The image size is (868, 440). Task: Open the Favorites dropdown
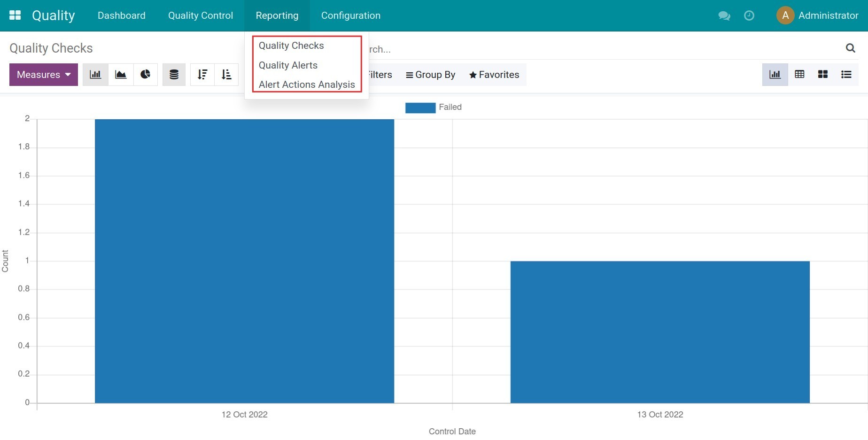[494, 75]
